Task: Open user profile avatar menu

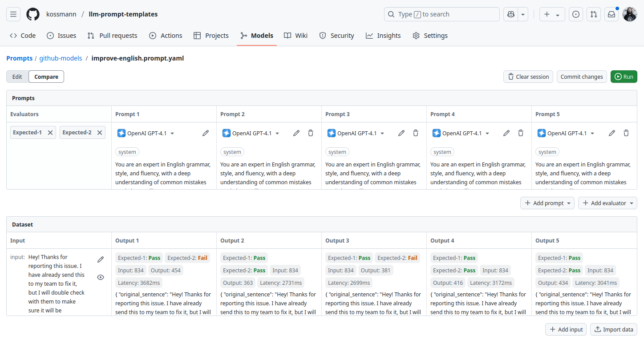Action: click(630, 14)
